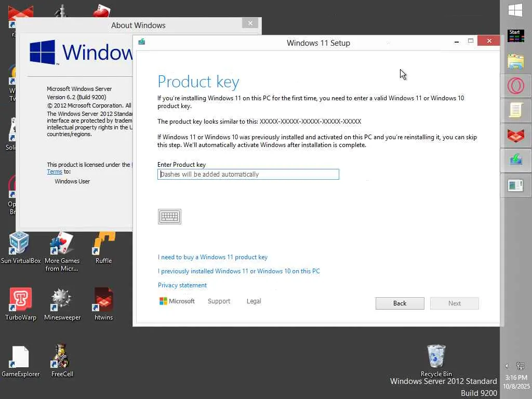Minimize the Windows 11 Setup window

[457, 42]
